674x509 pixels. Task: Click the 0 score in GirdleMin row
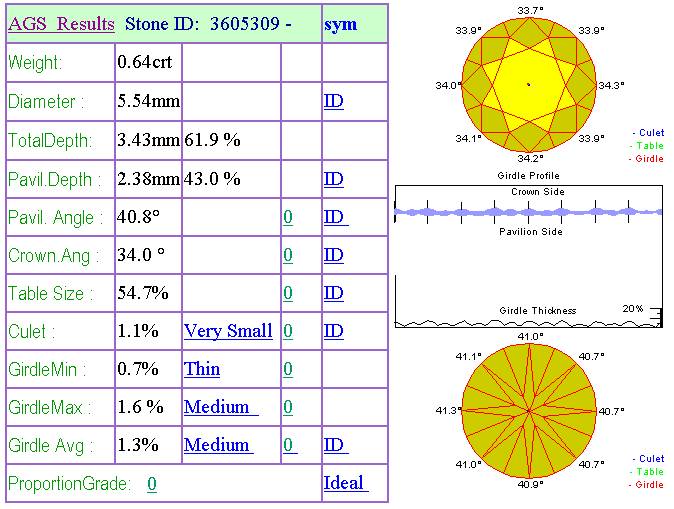click(288, 369)
